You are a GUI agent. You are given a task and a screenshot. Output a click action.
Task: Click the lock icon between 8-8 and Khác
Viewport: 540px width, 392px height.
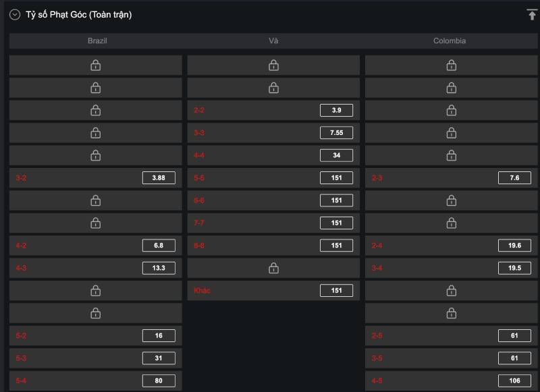(x=273, y=268)
